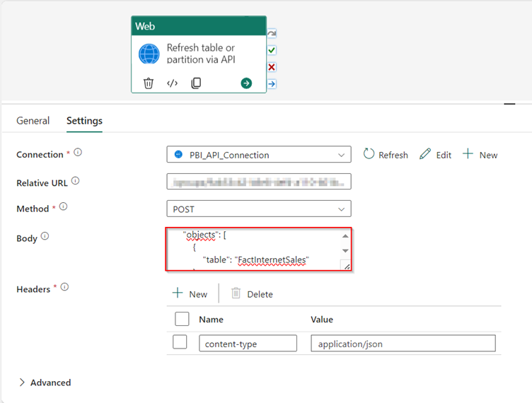Open the POST method dropdown
Image resolution: width=532 pixels, height=403 pixels.
pyautogui.click(x=259, y=209)
